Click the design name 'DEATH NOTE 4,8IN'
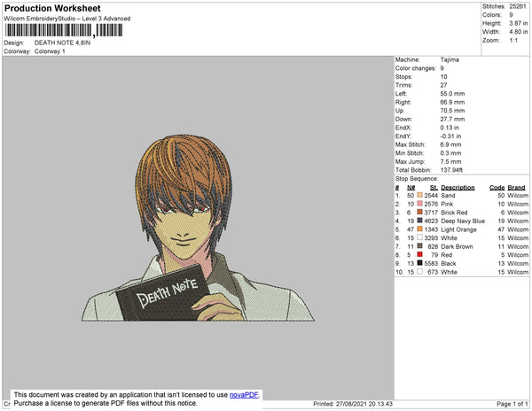The image size is (532, 411). click(x=62, y=43)
